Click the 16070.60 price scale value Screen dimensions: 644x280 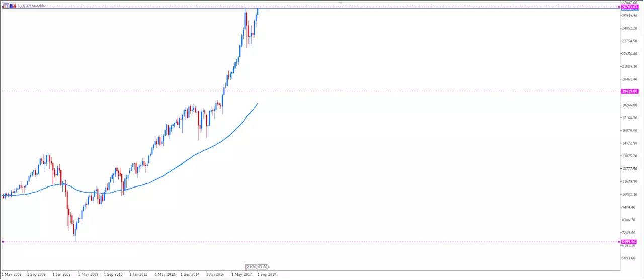point(630,131)
